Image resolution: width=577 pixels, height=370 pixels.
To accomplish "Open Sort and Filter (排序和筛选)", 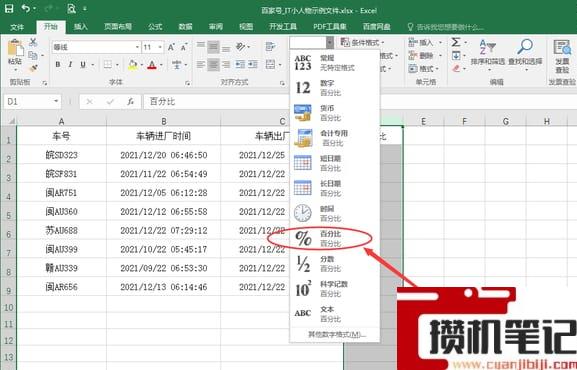I will [488, 52].
